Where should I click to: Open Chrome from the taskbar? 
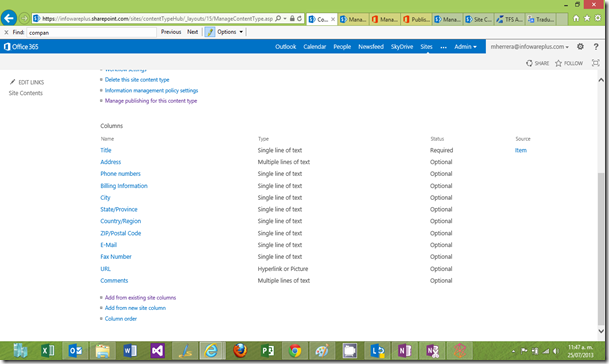tap(295, 351)
